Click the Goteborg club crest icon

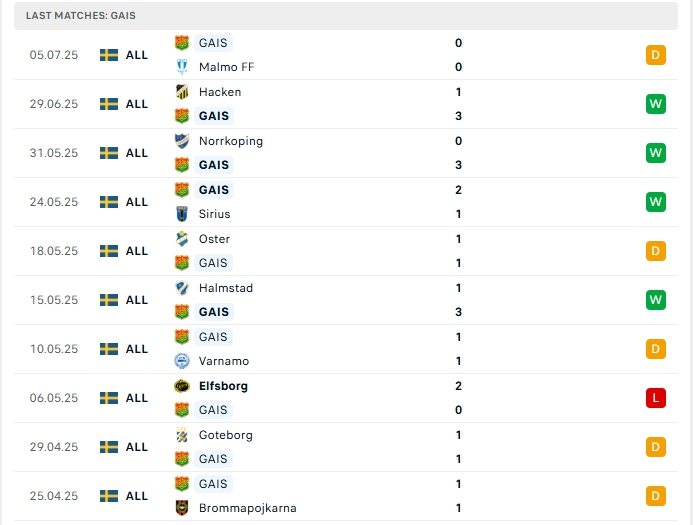click(182, 435)
